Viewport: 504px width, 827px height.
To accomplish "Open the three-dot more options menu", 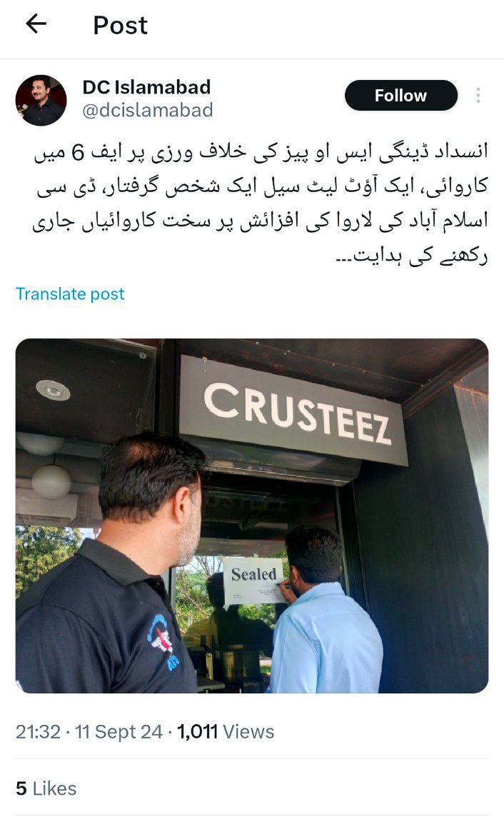I will coord(478,96).
